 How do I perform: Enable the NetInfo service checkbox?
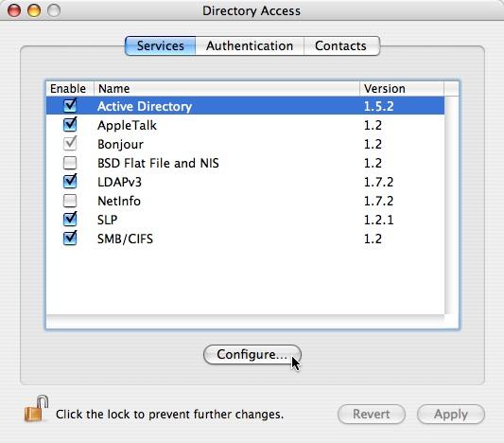[x=70, y=201]
